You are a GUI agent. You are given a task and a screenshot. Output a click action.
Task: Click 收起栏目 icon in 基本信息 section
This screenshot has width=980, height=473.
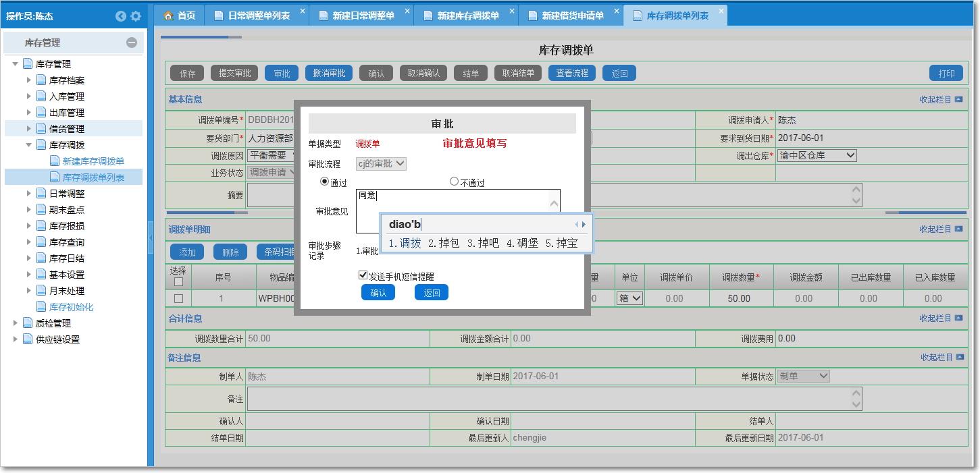pyautogui.click(x=958, y=100)
